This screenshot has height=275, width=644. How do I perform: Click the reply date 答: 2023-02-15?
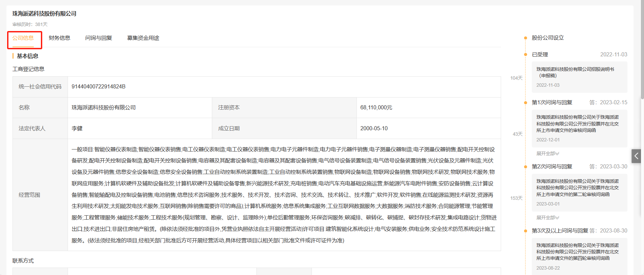coord(608,103)
